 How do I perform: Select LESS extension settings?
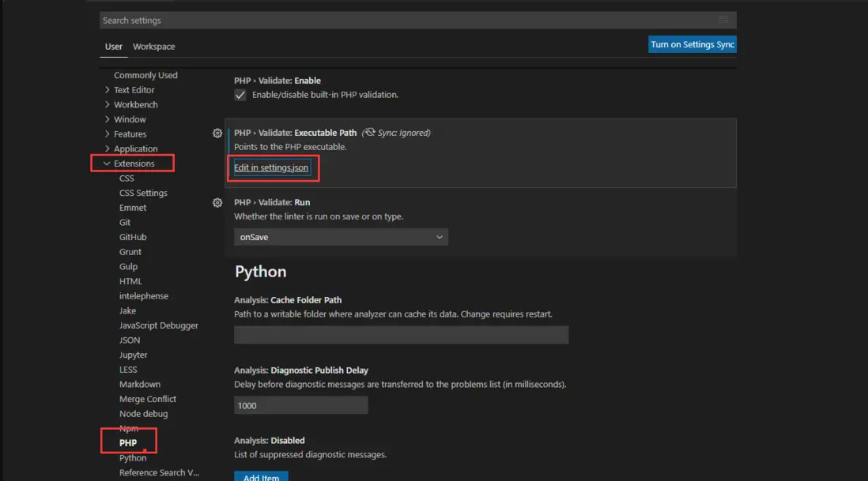pos(128,370)
